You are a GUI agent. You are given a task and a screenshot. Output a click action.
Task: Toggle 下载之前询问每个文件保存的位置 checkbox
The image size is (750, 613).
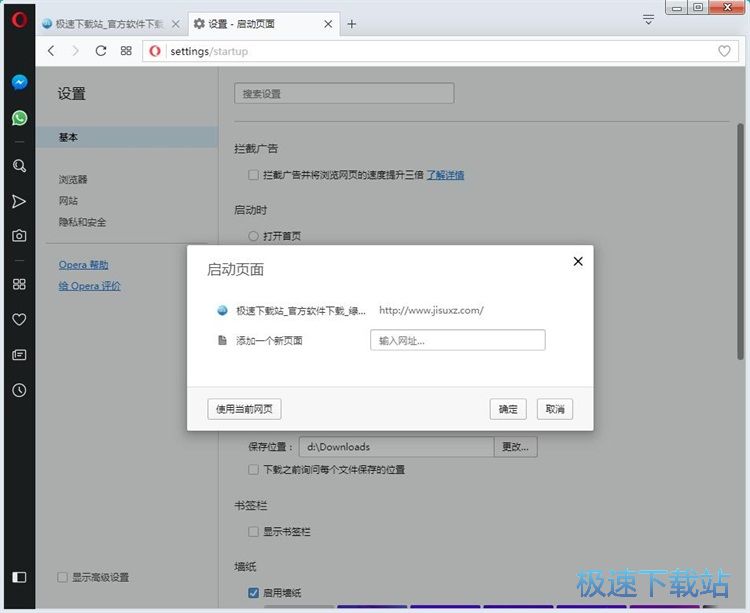point(254,470)
